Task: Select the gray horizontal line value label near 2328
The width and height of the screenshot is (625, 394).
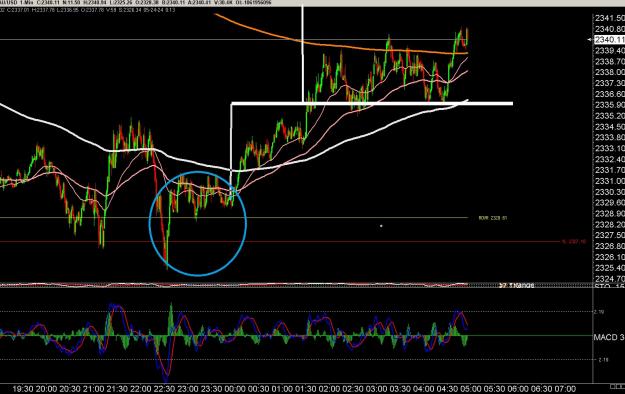Action: (x=493, y=218)
